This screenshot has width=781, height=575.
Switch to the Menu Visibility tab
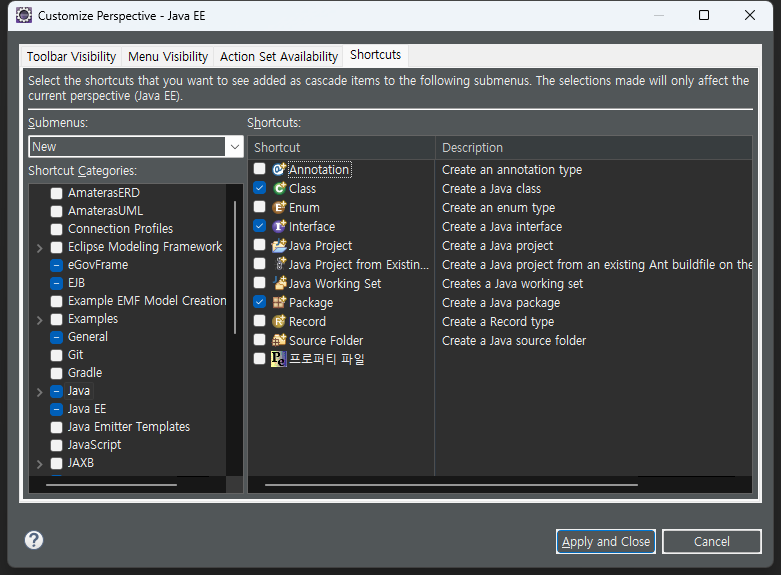coord(168,56)
